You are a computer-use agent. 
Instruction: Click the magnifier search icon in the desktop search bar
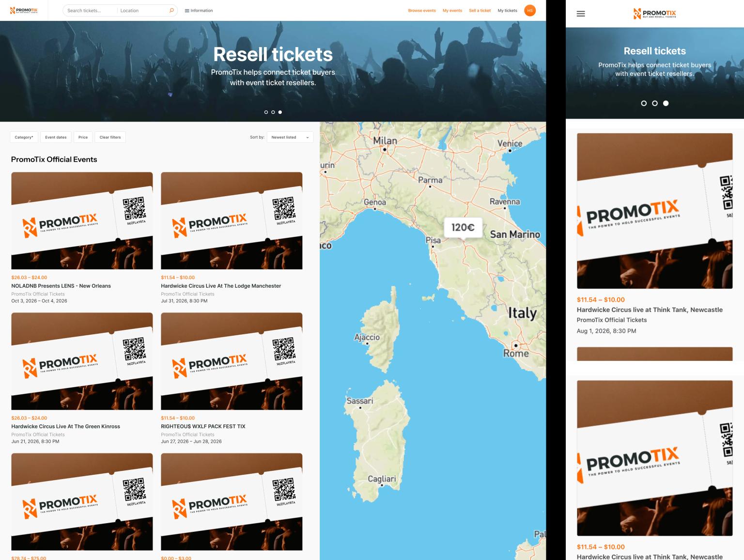171,10
